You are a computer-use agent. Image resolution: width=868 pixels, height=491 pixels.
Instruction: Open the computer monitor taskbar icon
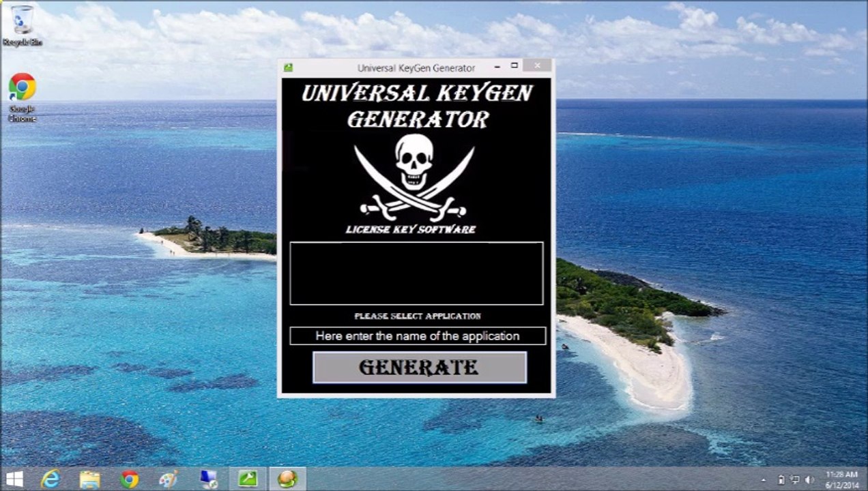(208, 479)
